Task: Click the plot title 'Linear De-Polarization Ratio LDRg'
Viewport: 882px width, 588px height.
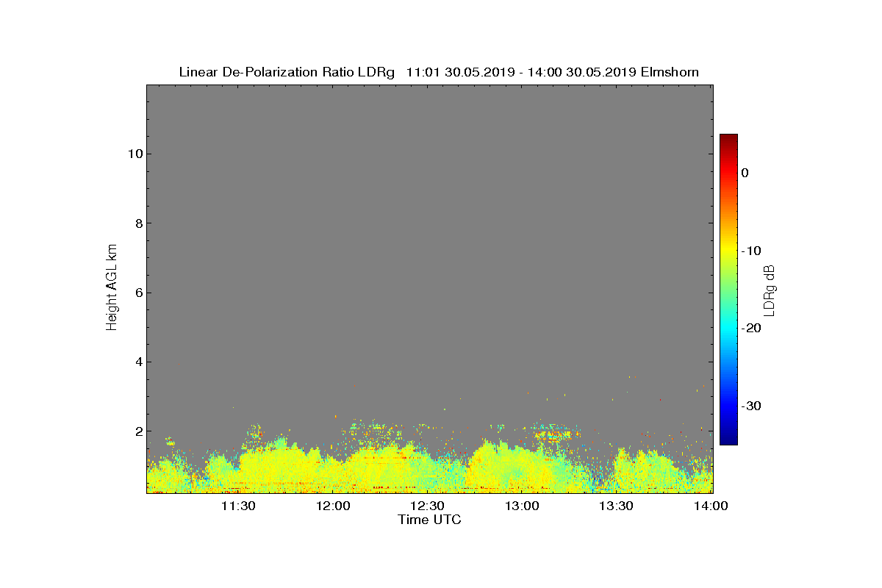Action: click(287, 72)
